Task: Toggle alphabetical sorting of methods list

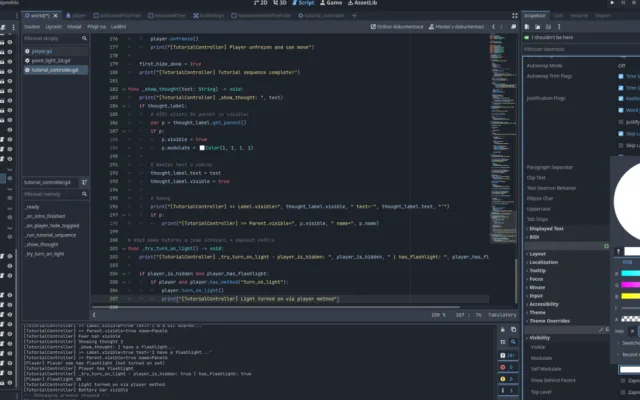Action: (x=84, y=182)
